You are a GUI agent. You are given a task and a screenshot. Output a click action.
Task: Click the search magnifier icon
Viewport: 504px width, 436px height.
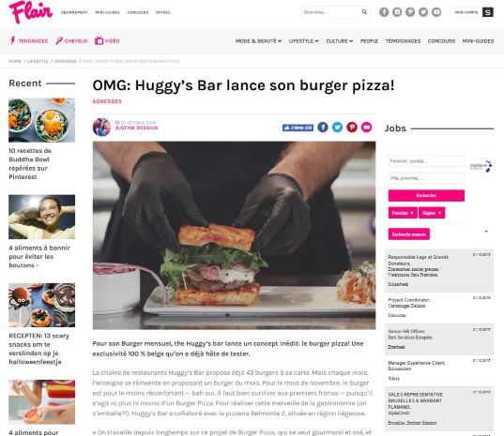364,12
